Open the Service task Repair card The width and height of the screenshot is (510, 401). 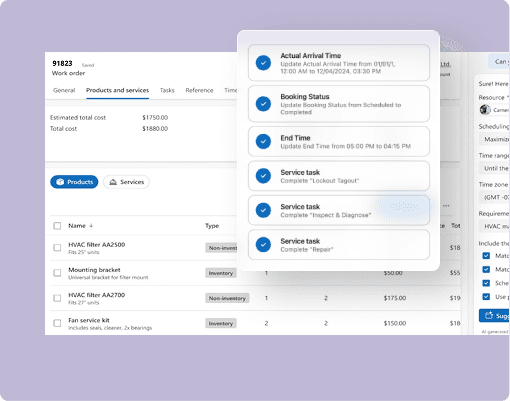point(339,244)
